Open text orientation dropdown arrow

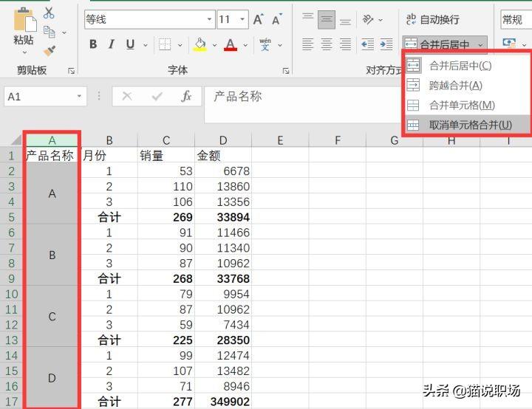(x=381, y=21)
